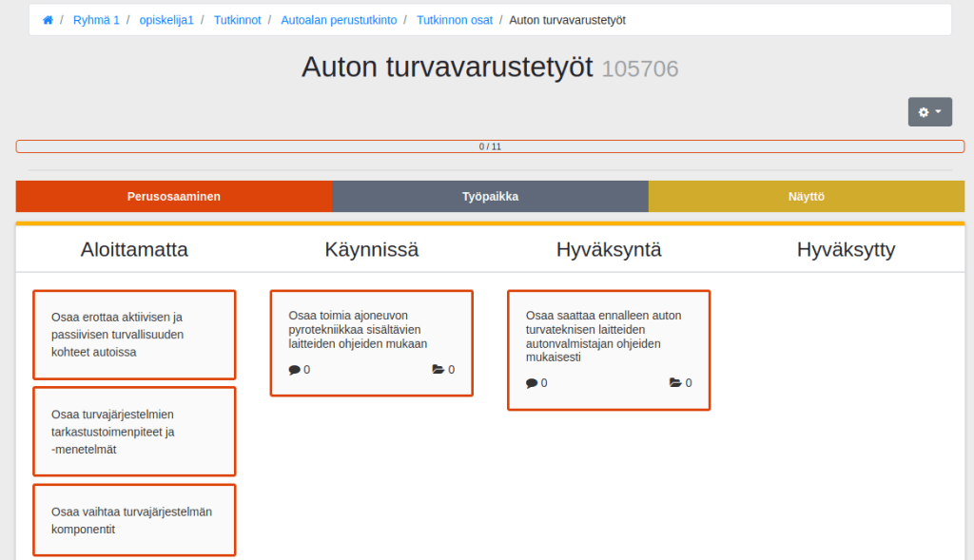The width and height of the screenshot is (974, 560).
Task: Switch to the Työpaikka tab
Action: [490, 196]
